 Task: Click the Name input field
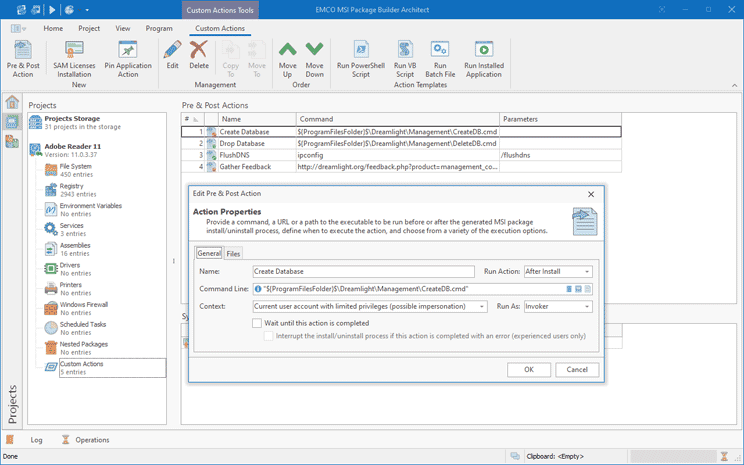[x=363, y=271]
